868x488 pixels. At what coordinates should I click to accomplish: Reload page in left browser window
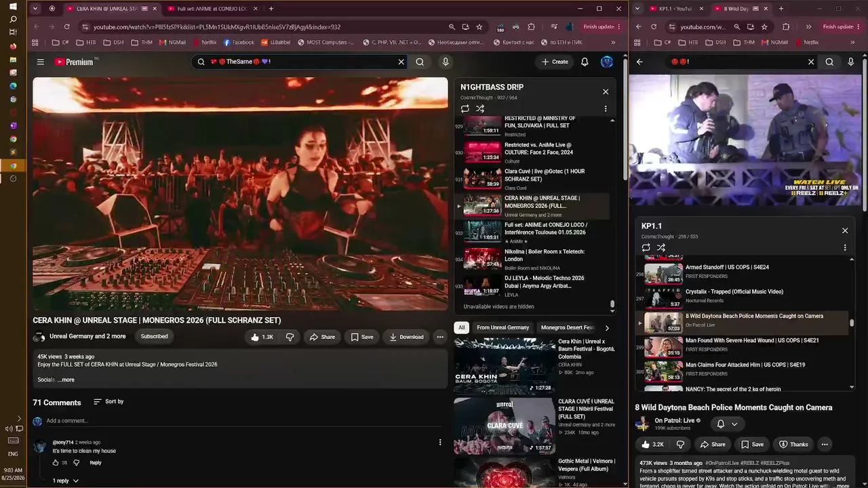click(66, 26)
